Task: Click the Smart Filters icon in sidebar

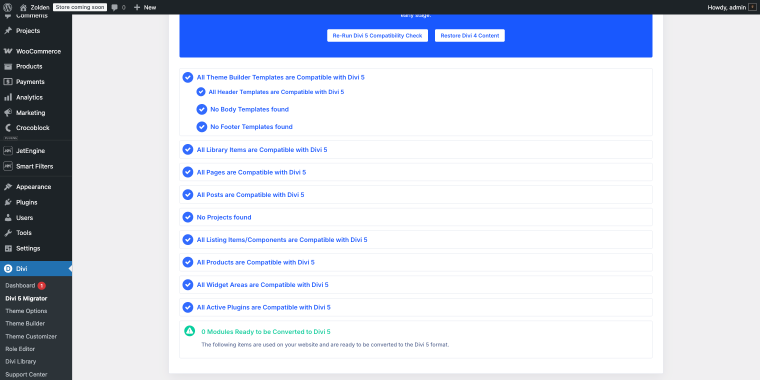Action: (x=8, y=166)
